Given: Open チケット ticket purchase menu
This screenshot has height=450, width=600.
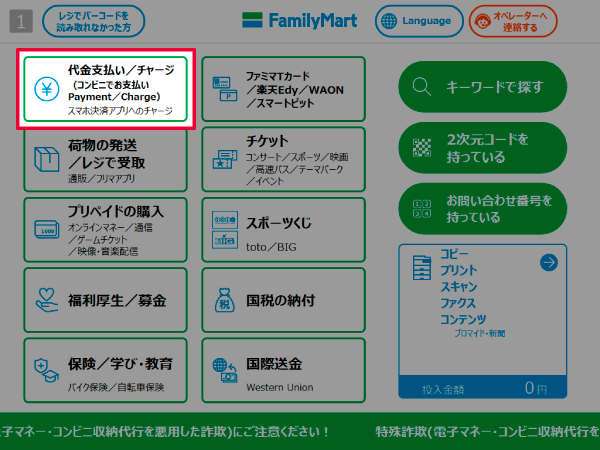Looking at the screenshot, I should (x=284, y=159).
